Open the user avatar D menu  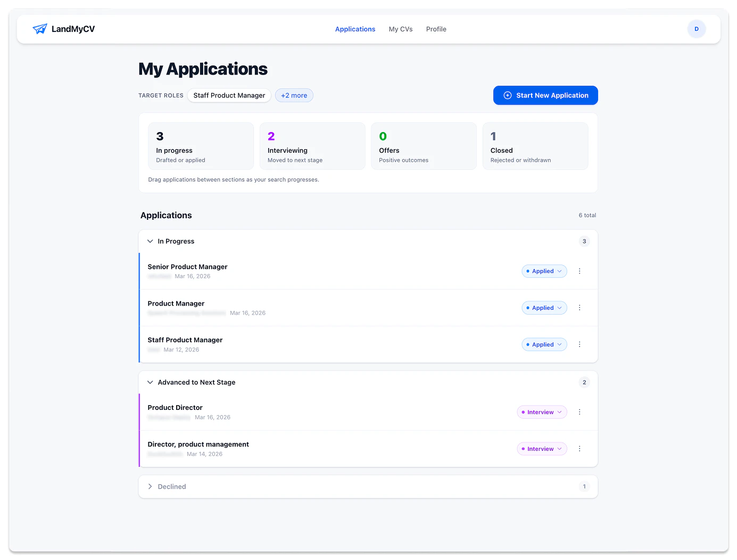point(696,29)
